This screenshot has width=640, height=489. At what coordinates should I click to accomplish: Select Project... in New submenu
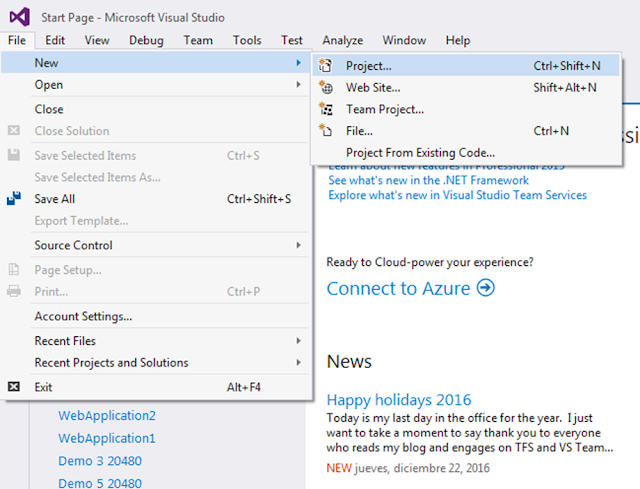[466, 65]
